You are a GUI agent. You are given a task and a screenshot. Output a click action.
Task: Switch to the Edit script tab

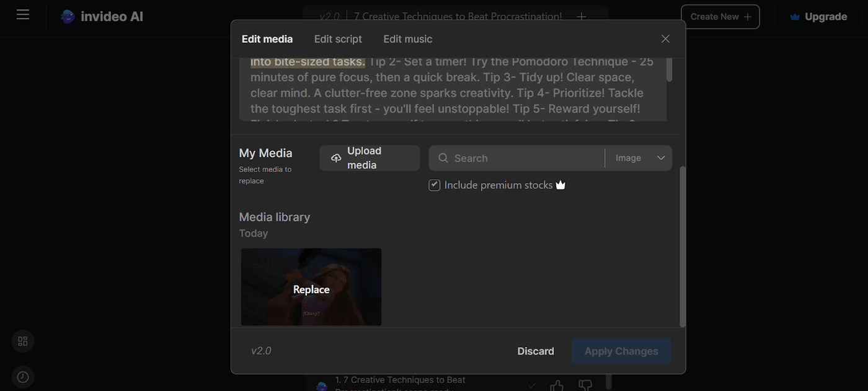tap(338, 38)
